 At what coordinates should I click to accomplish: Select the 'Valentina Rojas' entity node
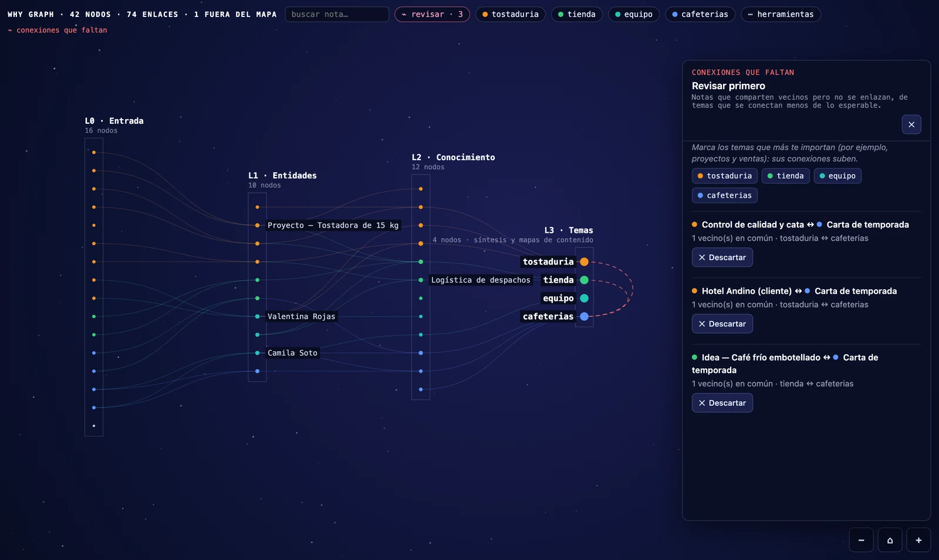click(257, 317)
